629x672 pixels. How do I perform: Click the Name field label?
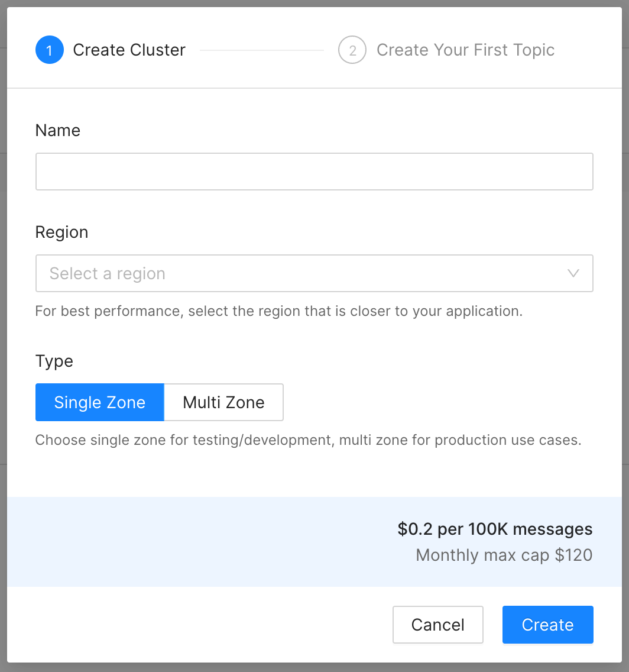(58, 130)
